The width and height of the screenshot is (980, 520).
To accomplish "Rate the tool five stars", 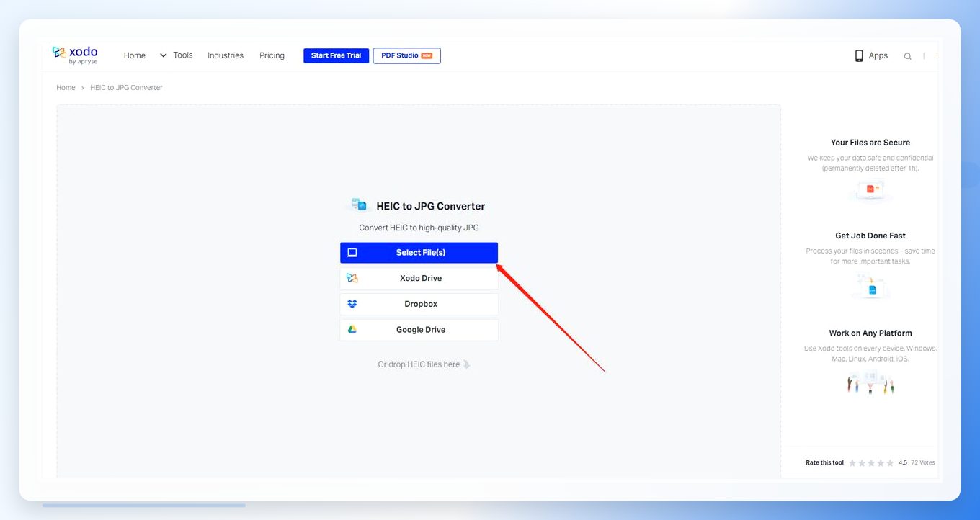I will [x=890, y=463].
